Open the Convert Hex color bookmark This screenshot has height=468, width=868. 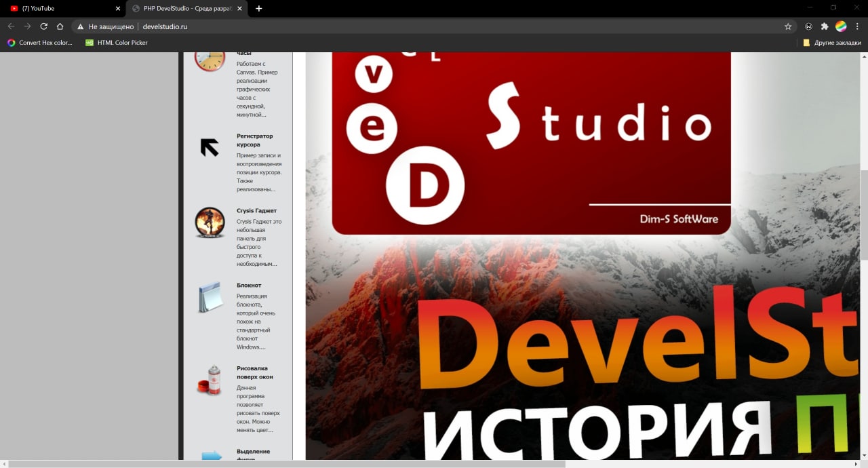[39, 43]
